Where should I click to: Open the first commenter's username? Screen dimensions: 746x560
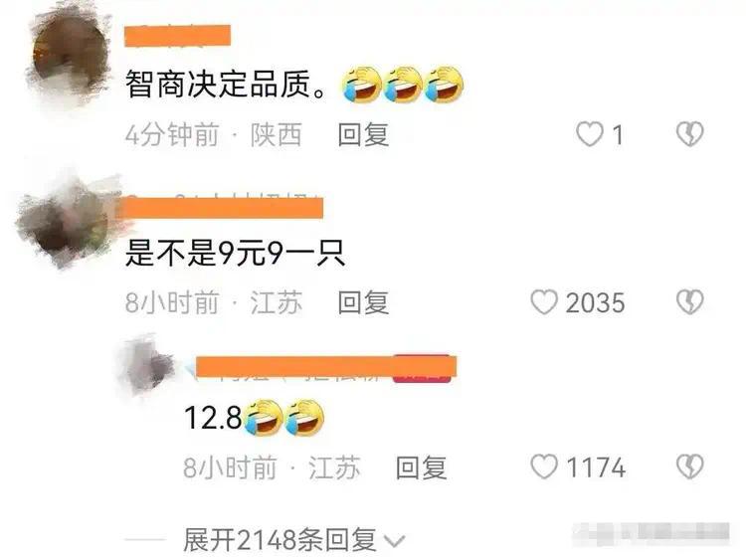(177, 36)
